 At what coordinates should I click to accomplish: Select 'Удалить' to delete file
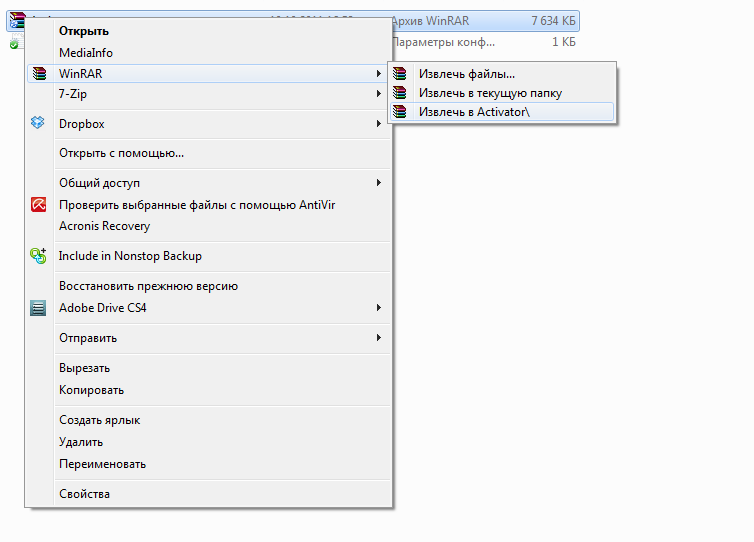pyautogui.click(x=81, y=442)
